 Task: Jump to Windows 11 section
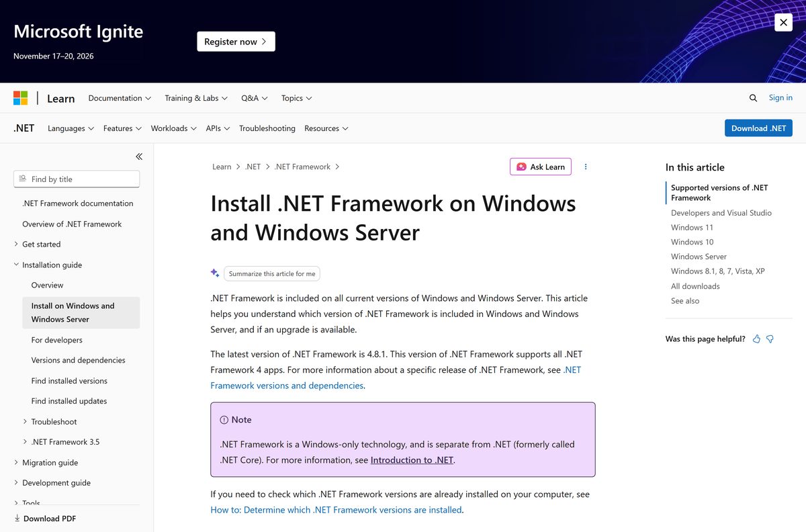(x=692, y=228)
